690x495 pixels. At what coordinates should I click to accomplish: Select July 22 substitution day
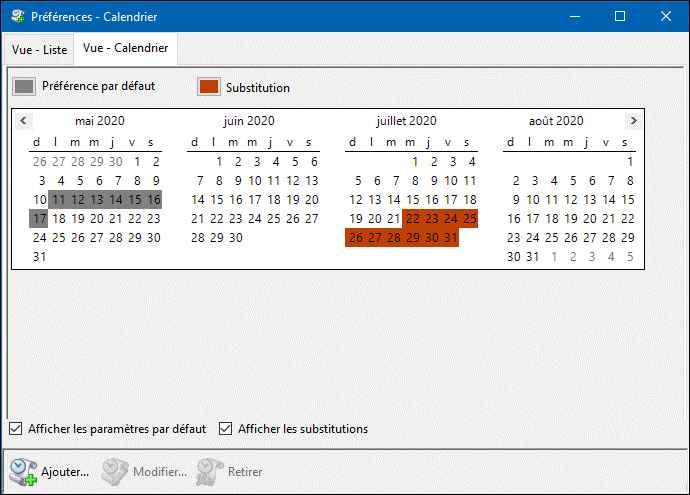click(x=413, y=219)
